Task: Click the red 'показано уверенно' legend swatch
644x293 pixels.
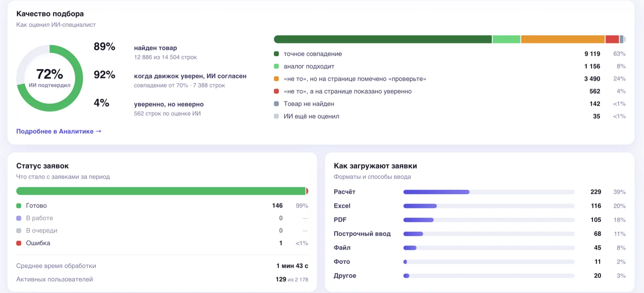Action: (x=277, y=91)
